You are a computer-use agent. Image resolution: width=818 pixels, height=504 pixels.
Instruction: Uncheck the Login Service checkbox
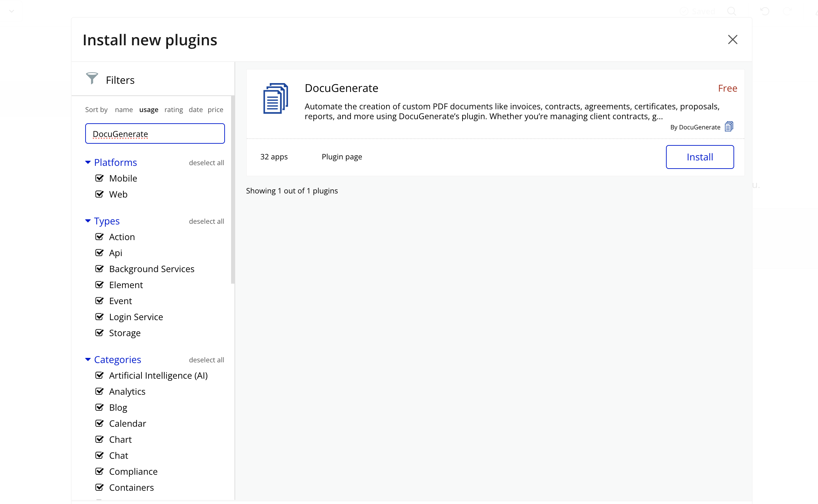(99, 317)
